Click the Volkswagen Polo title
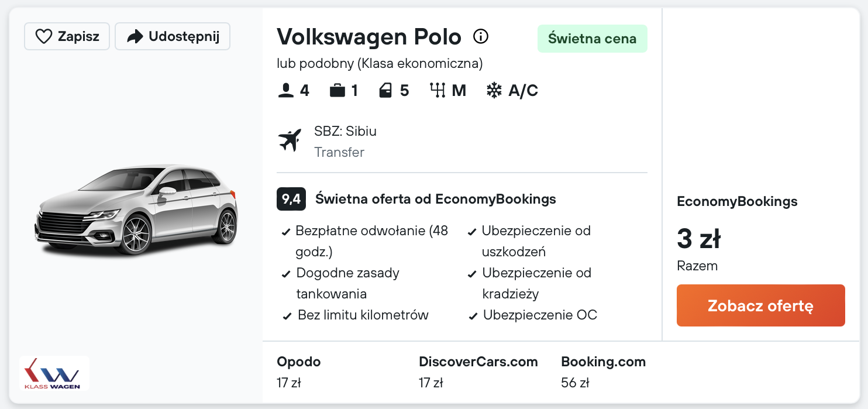 pos(369,37)
